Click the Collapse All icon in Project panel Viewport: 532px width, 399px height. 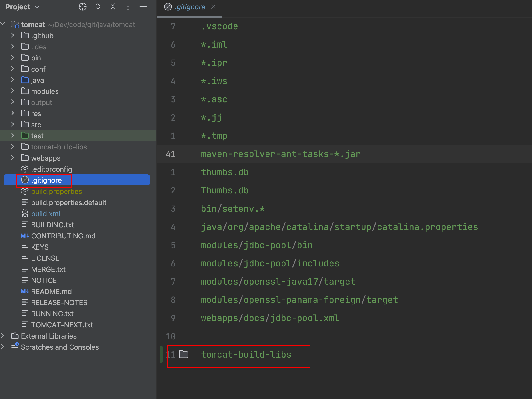click(113, 7)
